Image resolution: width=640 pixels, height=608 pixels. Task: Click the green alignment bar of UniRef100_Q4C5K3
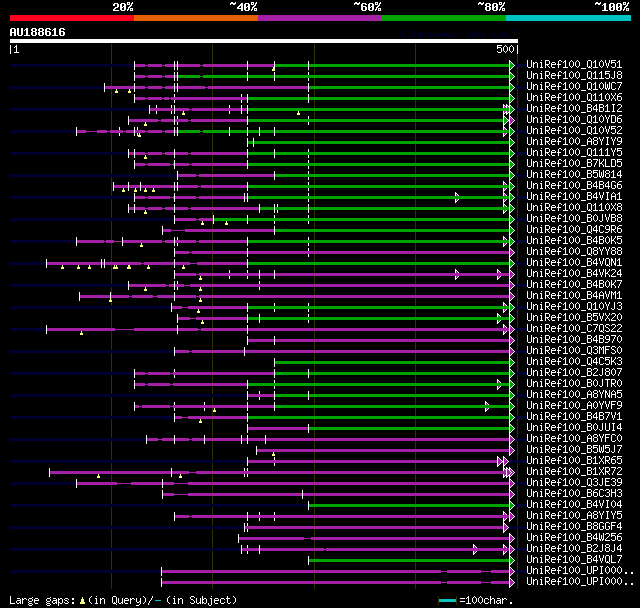pos(392,362)
